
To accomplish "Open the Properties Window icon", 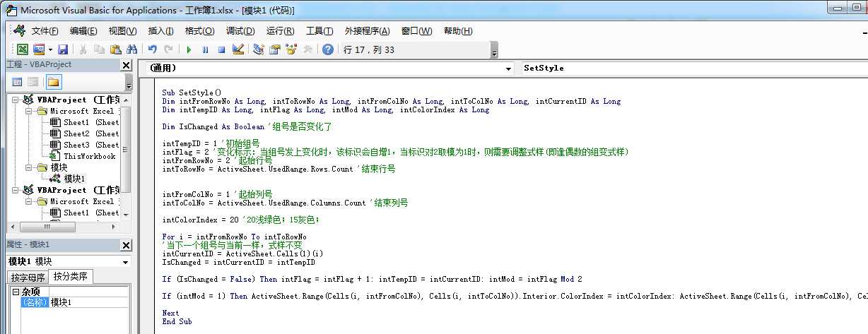I will pyautogui.click(x=275, y=49).
